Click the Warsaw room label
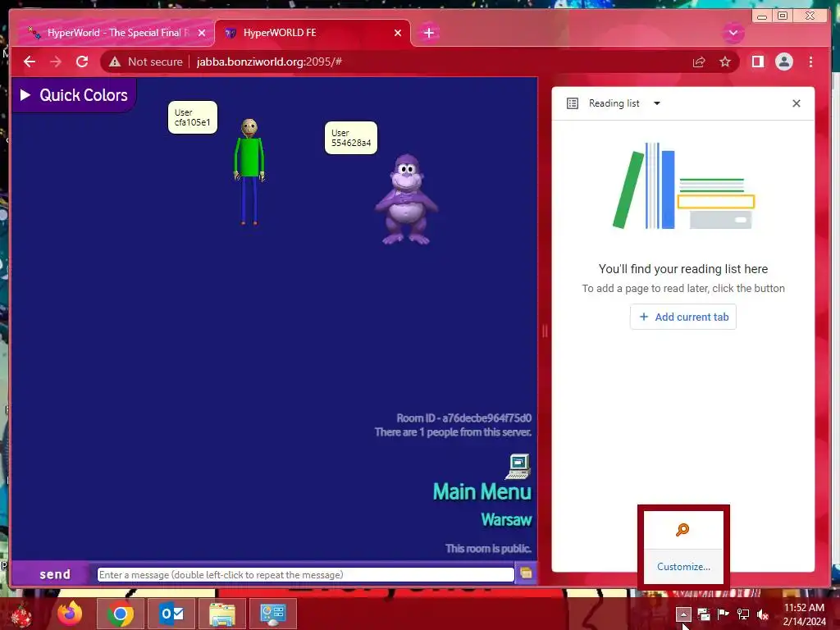840x630 pixels. pyautogui.click(x=506, y=519)
